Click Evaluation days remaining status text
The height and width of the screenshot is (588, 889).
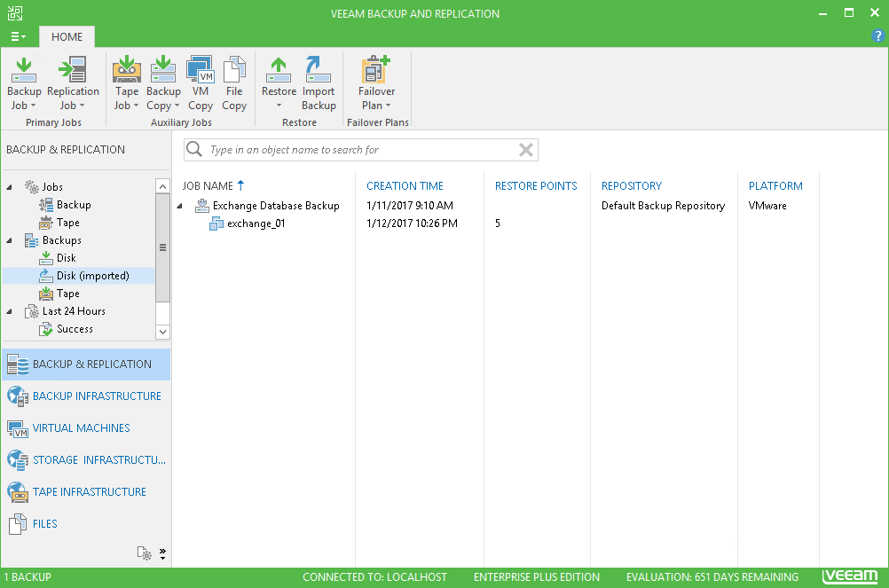[712, 577]
